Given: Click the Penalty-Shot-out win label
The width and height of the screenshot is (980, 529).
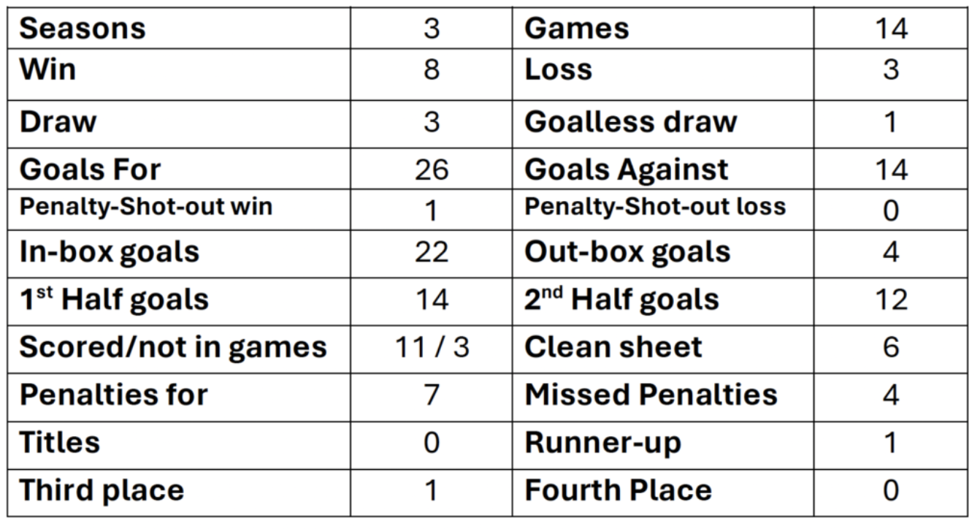Looking at the screenshot, I should 146,208.
